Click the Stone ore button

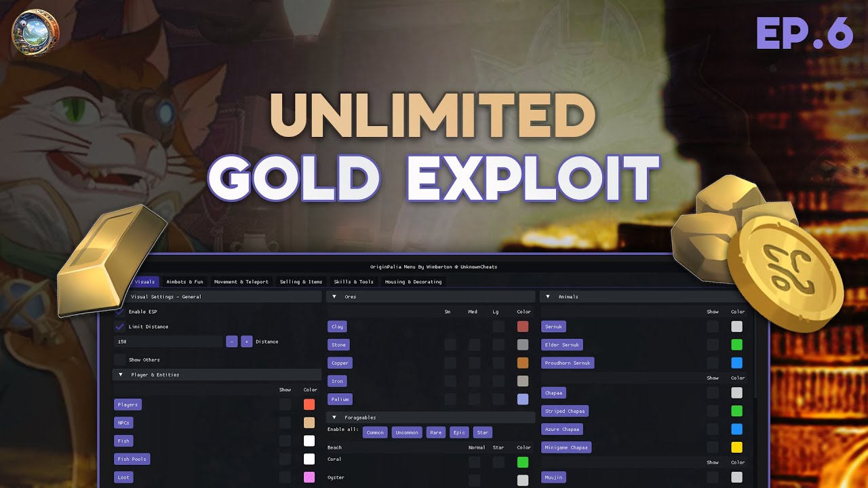pyautogui.click(x=338, y=345)
